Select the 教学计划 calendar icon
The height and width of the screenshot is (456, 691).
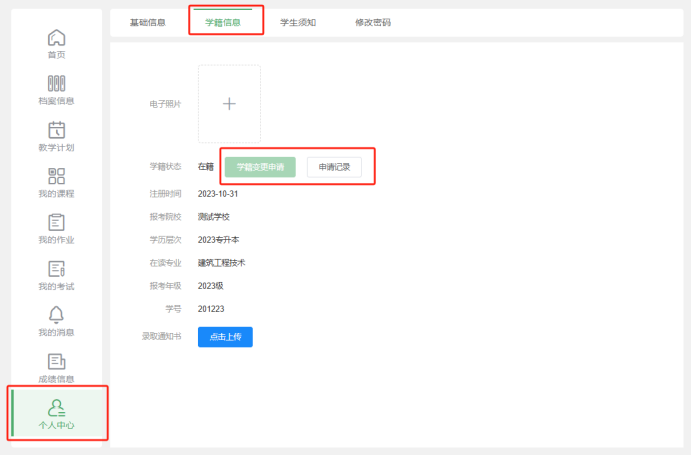pyautogui.click(x=56, y=130)
